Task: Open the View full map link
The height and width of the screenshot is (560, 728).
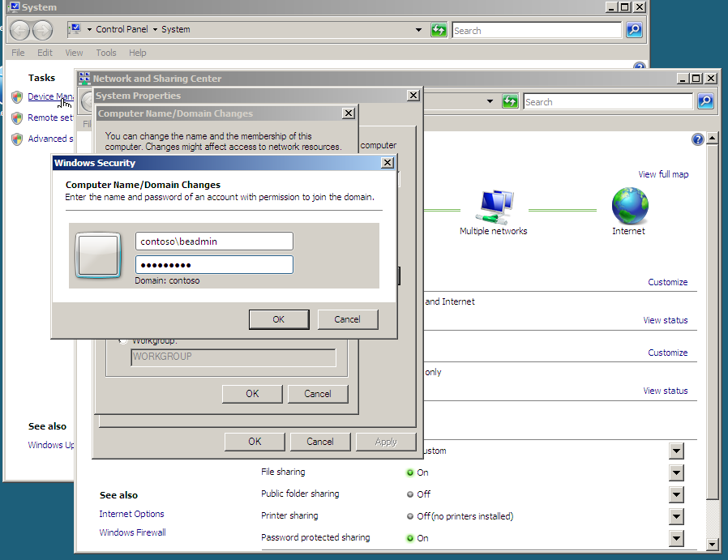Action: (663, 174)
